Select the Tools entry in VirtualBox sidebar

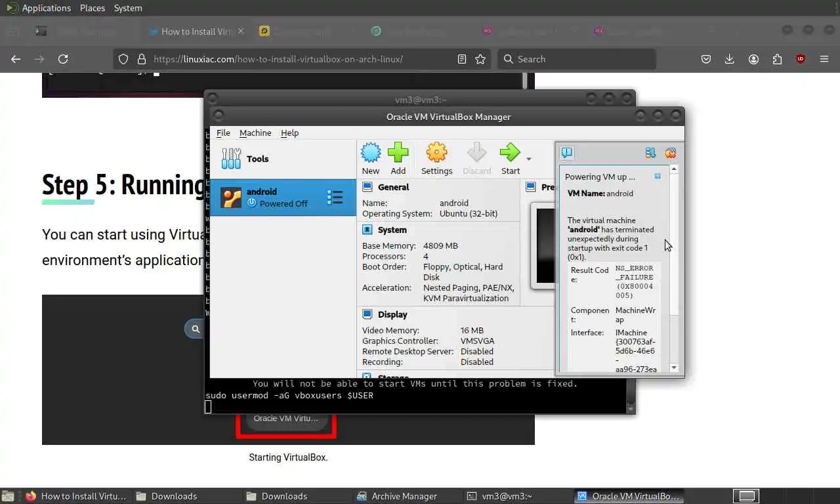(x=283, y=159)
